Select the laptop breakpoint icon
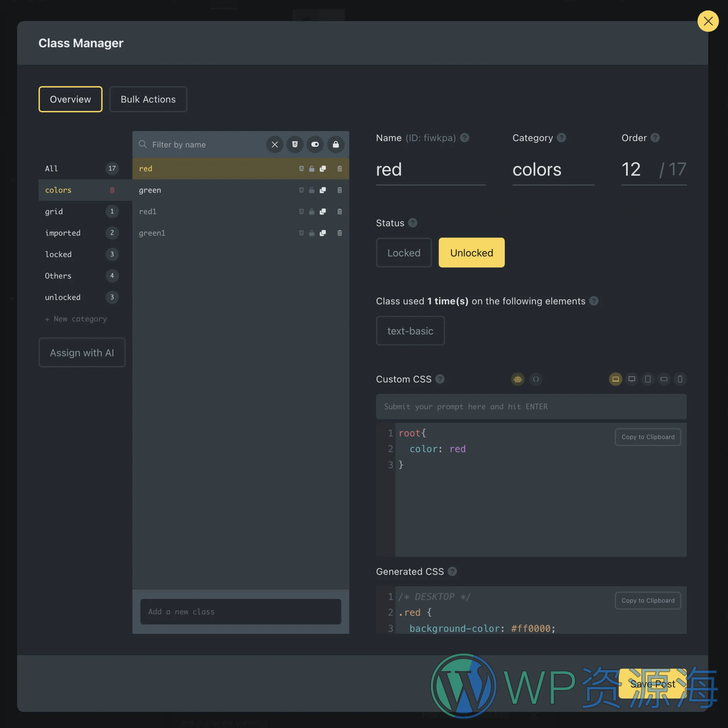Image resolution: width=728 pixels, height=728 pixels. pyautogui.click(x=615, y=379)
